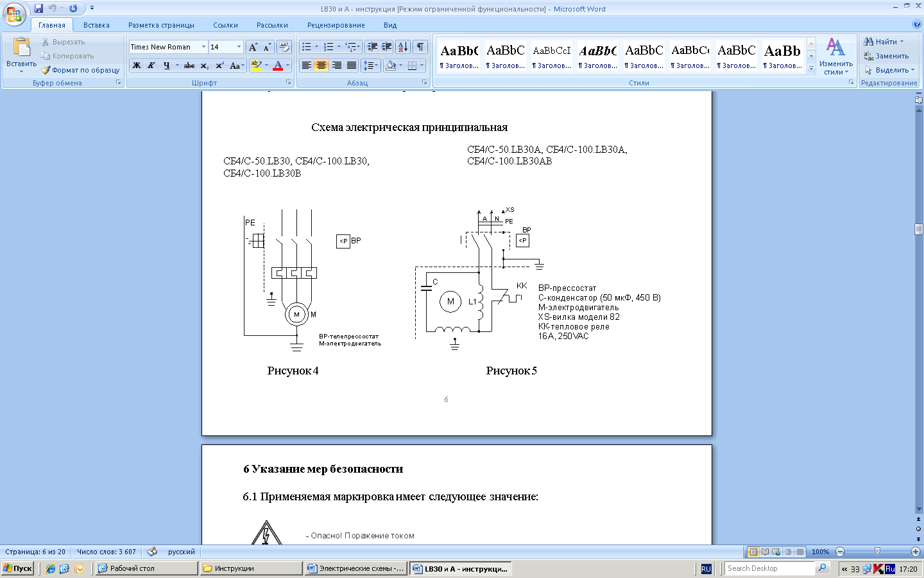Toggle Bold (Ж) formatting
Viewport: 924px width, 578px height.
[x=136, y=66]
